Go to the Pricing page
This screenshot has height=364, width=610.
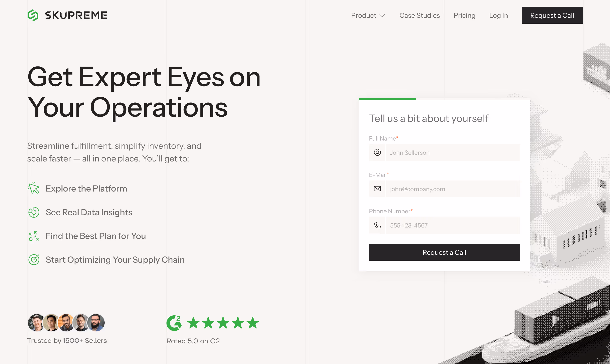464,15
